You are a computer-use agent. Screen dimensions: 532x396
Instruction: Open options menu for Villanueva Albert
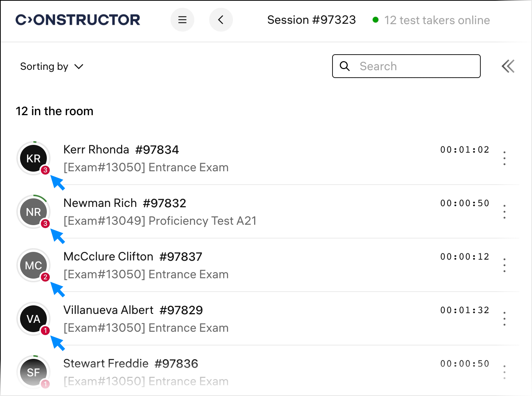(x=504, y=319)
